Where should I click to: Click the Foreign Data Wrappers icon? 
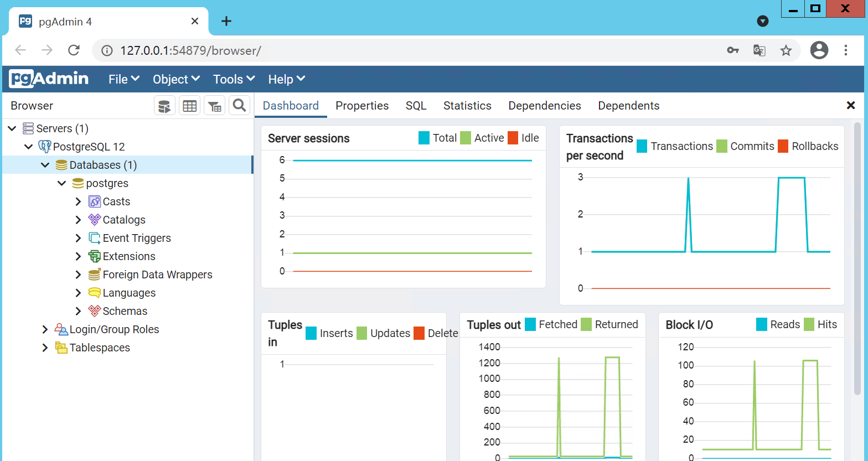click(95, 274)
